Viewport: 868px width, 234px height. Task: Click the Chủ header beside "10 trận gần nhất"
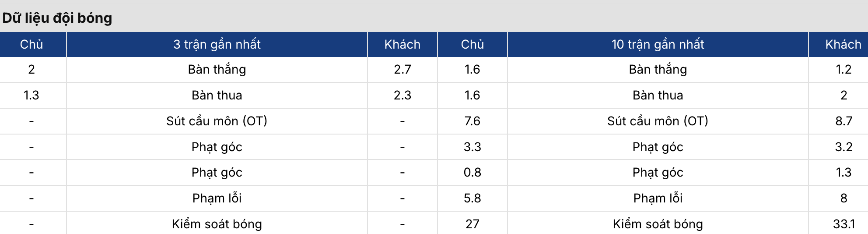(472, 44)
